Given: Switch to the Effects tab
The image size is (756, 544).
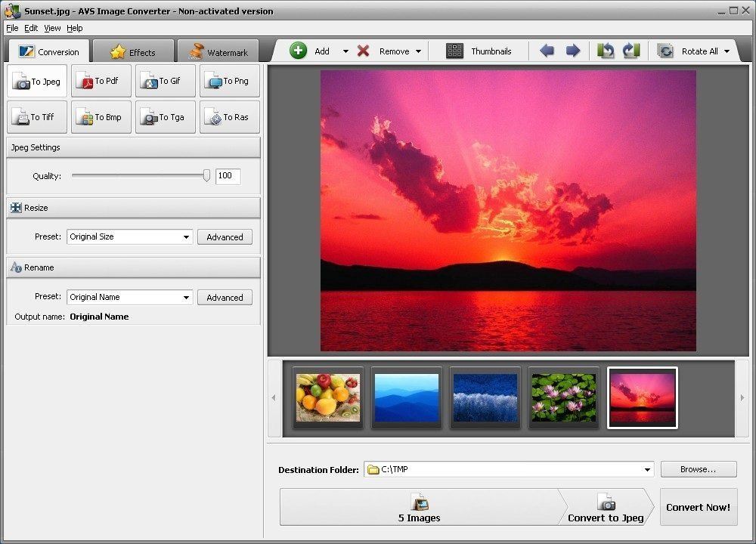Looking at the screenshot, I should pyautogui.click(x=133, y=51).
